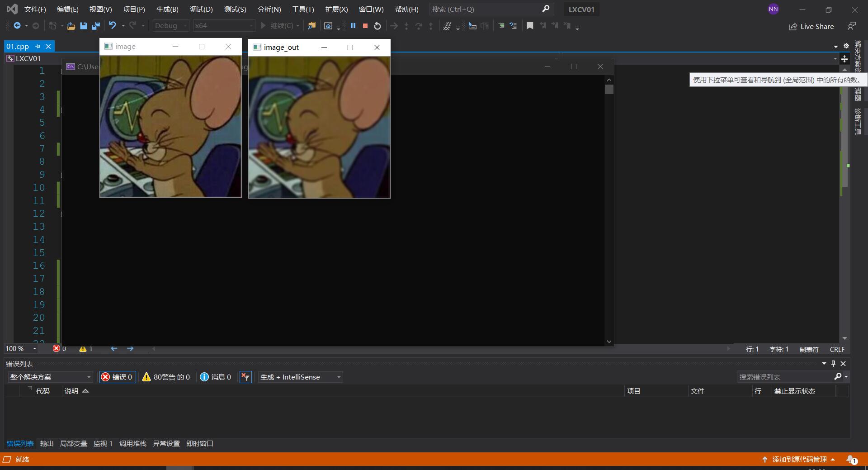Open the 编辑(E) menu
This screenshot has width=868, height=470.
tap(68, 9)
